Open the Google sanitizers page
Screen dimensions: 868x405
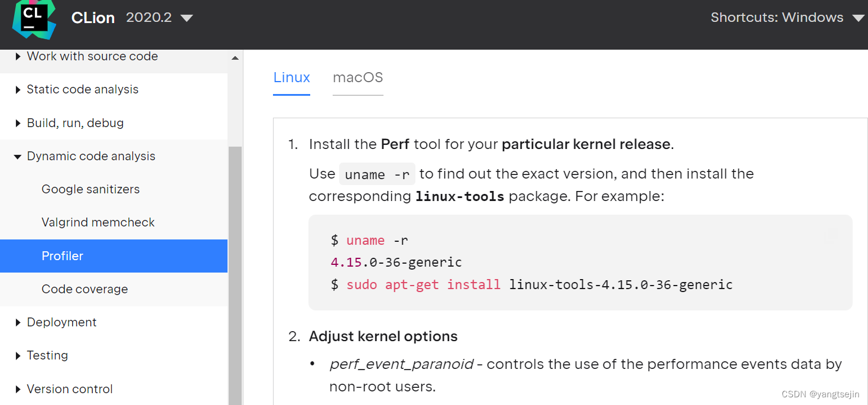click(x=90, y=189)
